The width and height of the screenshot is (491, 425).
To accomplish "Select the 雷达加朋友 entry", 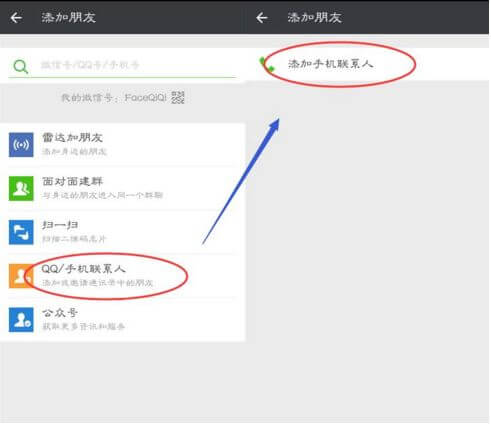I will pos(123,145).
